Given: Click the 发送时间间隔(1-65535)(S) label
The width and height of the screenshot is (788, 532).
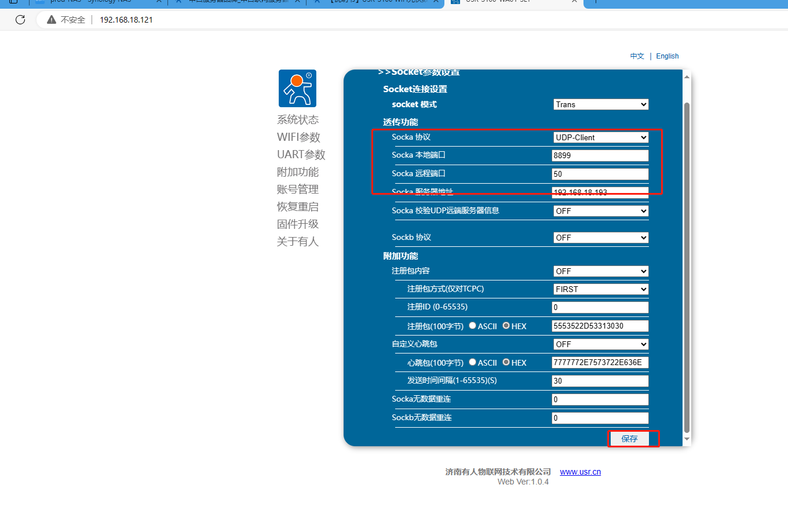Looking at the screenshot, I should [x=452, y=381].
